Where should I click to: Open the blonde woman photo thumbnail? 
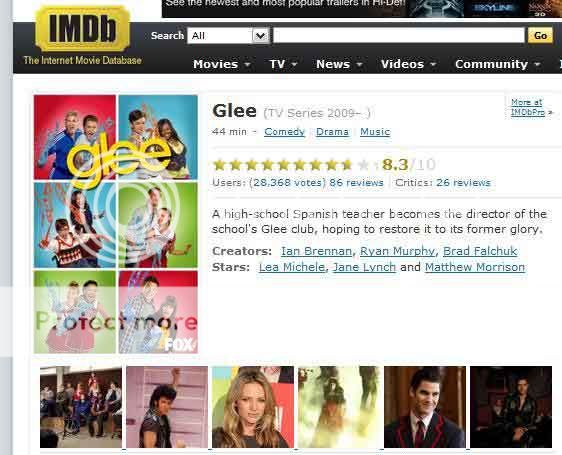tap(253, 407)
